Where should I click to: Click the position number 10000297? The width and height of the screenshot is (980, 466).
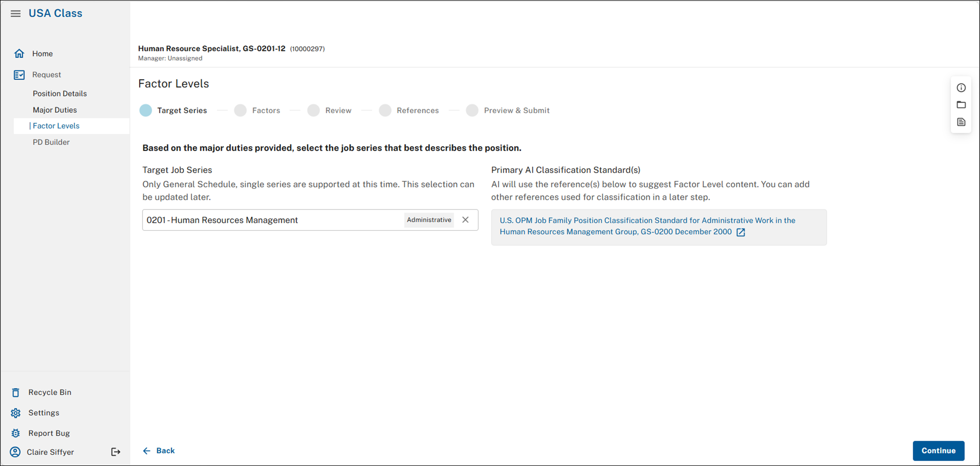(307, 49)
